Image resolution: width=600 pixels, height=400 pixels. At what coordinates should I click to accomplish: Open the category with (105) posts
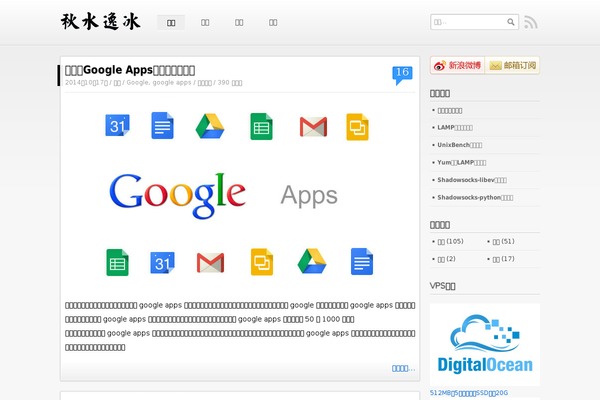pyautogui.click(x=450, y=242)
